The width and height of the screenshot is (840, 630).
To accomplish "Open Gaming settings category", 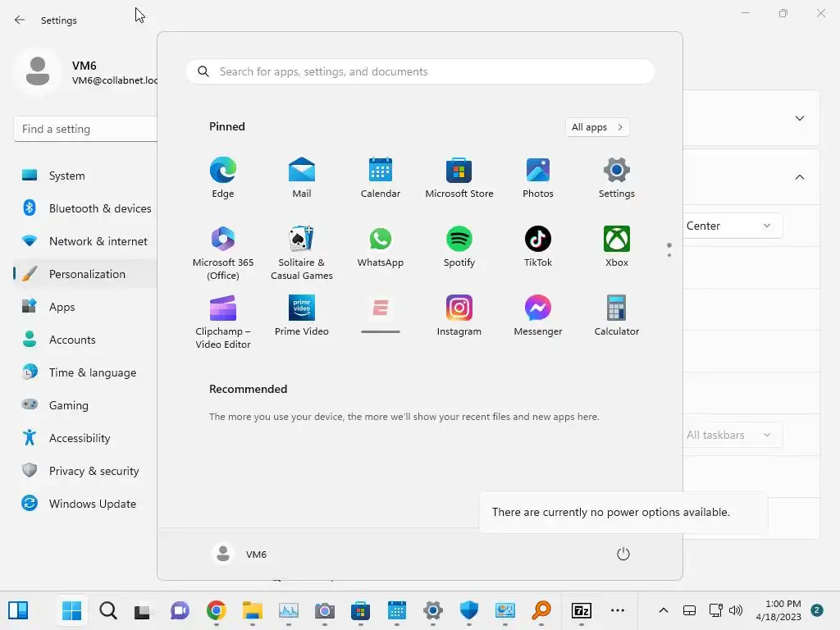I will [85, 405].
